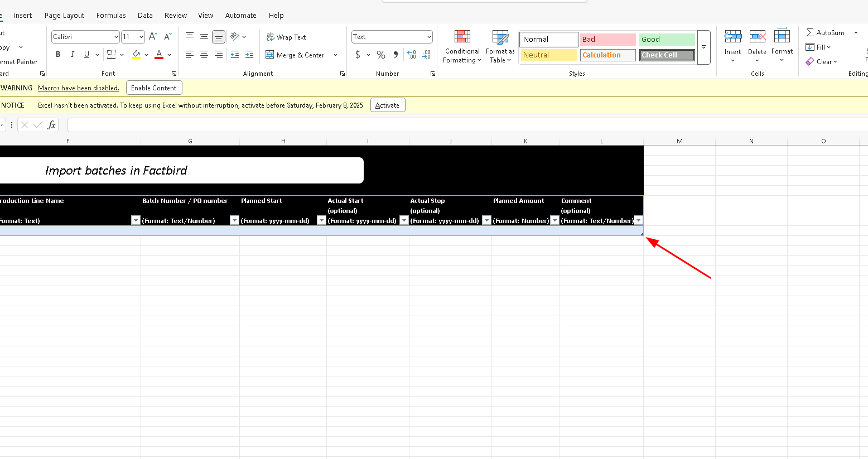Viewport: 868px width, 459px height.
Task: Click inside the formula bar
Action: pyautogui.click(x=467, y=125)
